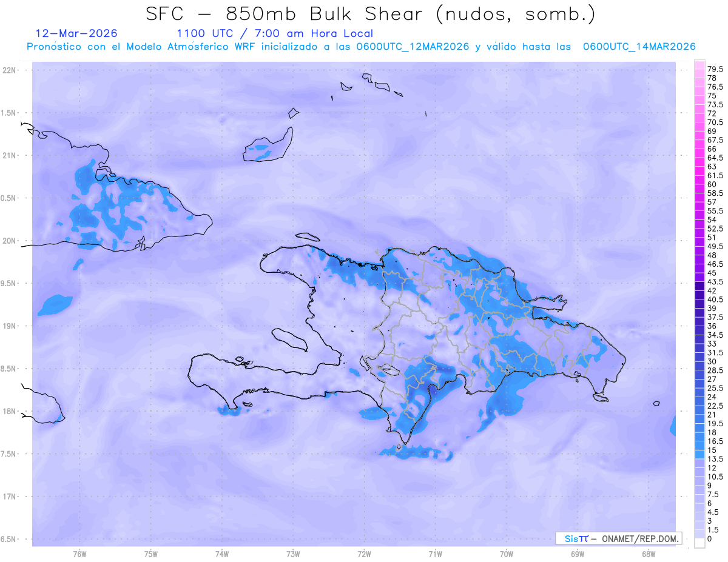Screen dimensions: 728x562
Task: Click the '22N' latitude label
Action: (9, 70)
